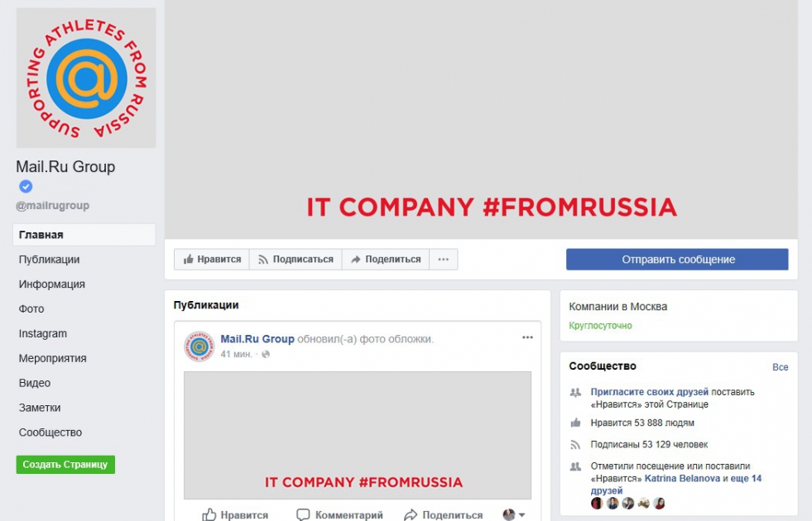
Task: Open the three-dots menu beside Поделиться
Action: click(444, 259)
